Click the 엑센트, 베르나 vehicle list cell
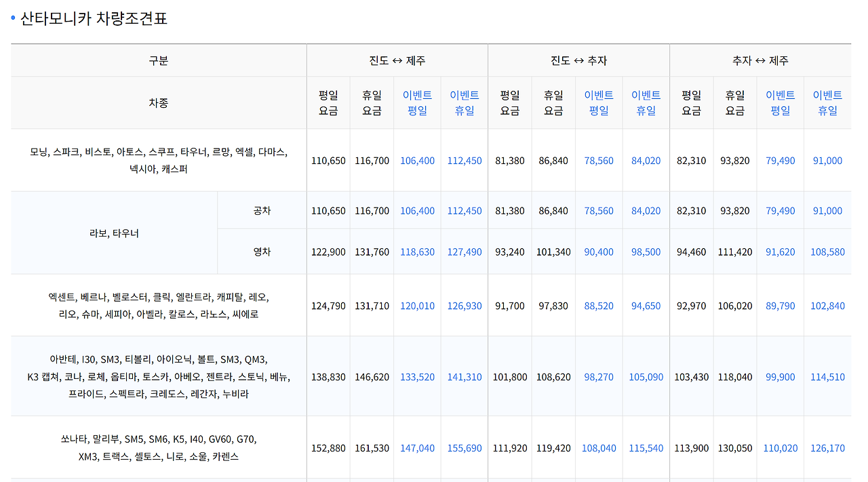Screen dimensions: 868x482 159,306
